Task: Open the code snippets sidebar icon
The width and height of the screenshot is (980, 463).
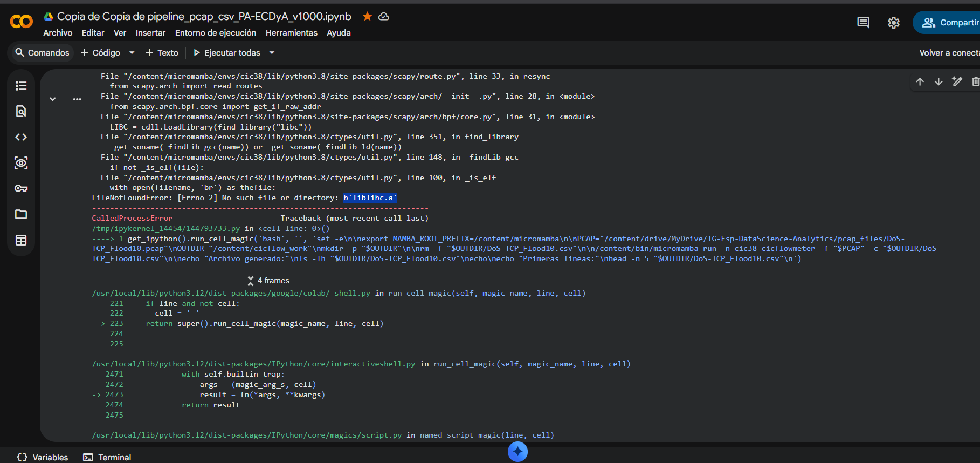Action: coord(21,137)
